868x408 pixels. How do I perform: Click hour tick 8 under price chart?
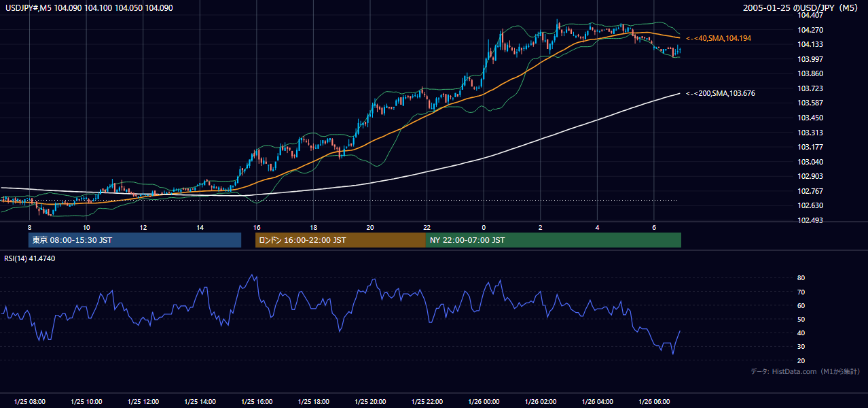(x=29, y=227)
